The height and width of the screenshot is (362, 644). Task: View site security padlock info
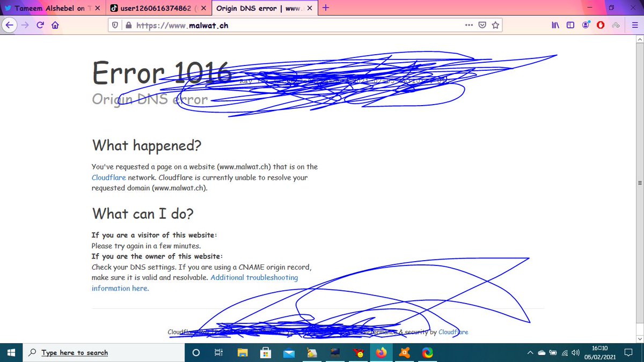[128, 25]
